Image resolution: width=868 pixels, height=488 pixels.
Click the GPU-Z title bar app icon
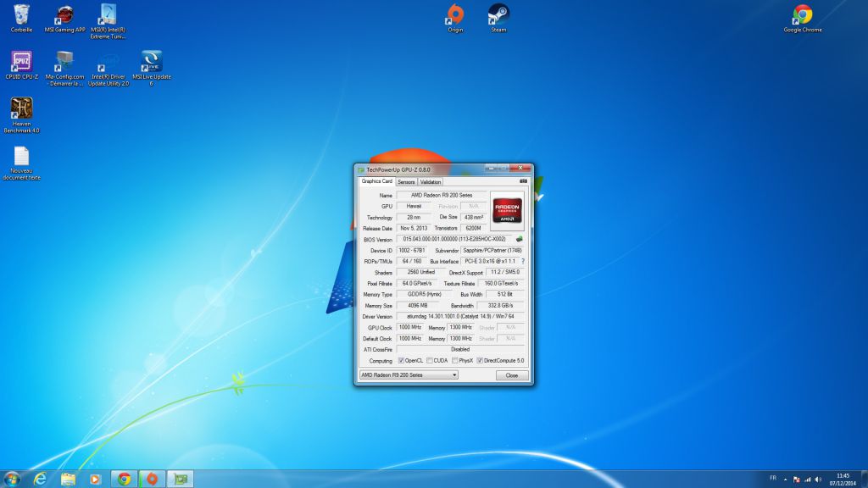(361, 169)
